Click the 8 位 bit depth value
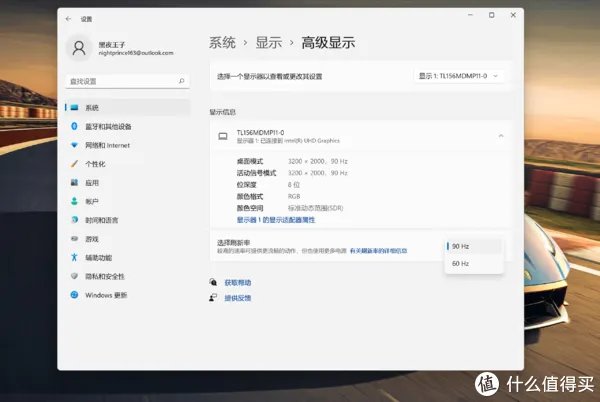600x402 pixels. (x=294, y=185)
